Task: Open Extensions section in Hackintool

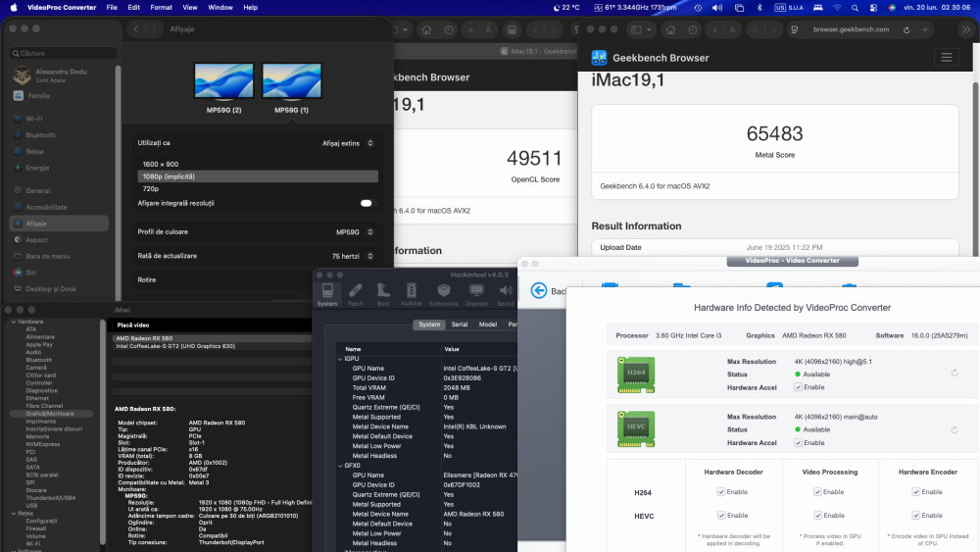Action: pos(443,294)
